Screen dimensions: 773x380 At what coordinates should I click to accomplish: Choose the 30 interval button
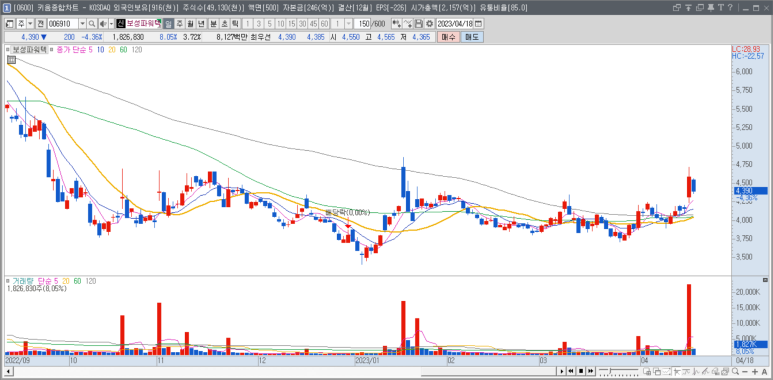click(x=302, y=24)
